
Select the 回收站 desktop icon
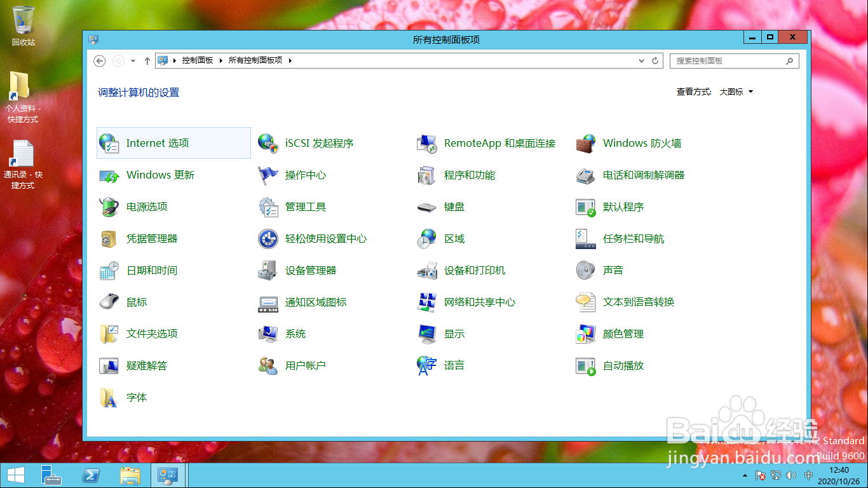tap(24, 26)
